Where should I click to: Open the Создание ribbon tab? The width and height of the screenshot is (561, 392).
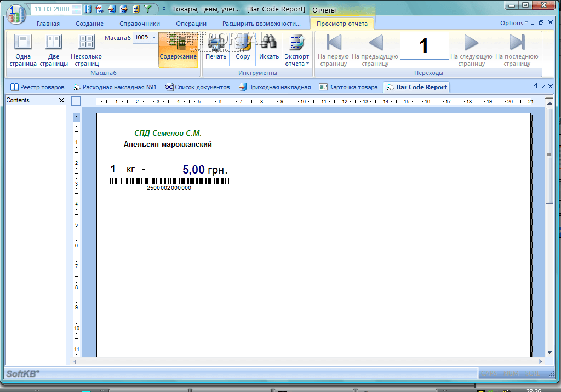tap(89, 24)
